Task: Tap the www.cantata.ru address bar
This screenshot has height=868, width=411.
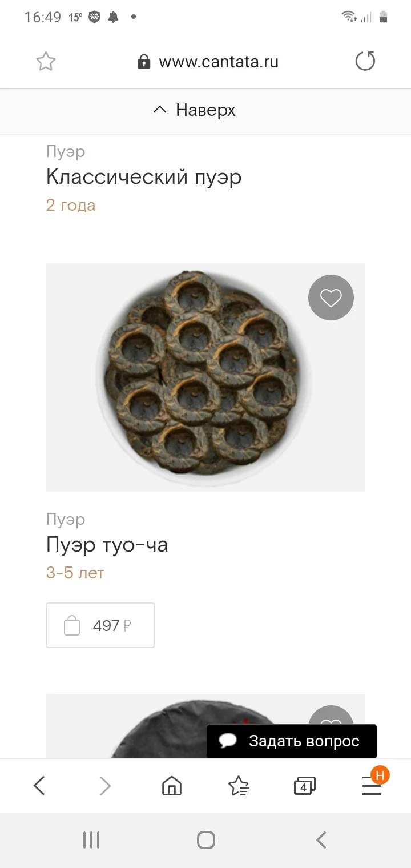Action: click(218, 62)
